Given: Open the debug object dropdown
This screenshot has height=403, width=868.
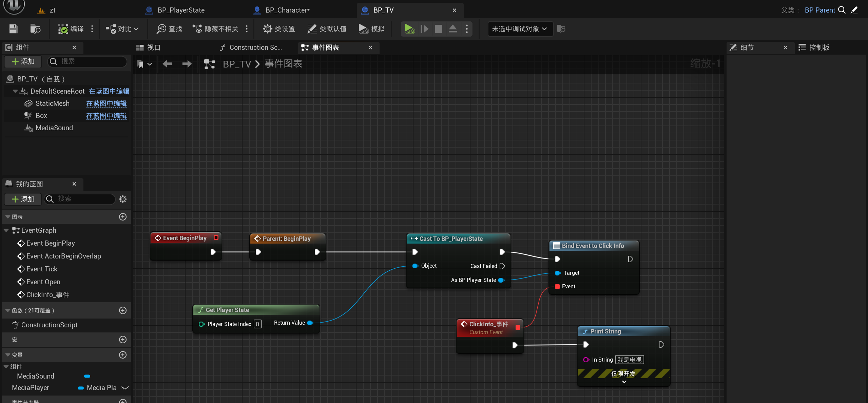Looking at the screenshot, I should point(520,29).
